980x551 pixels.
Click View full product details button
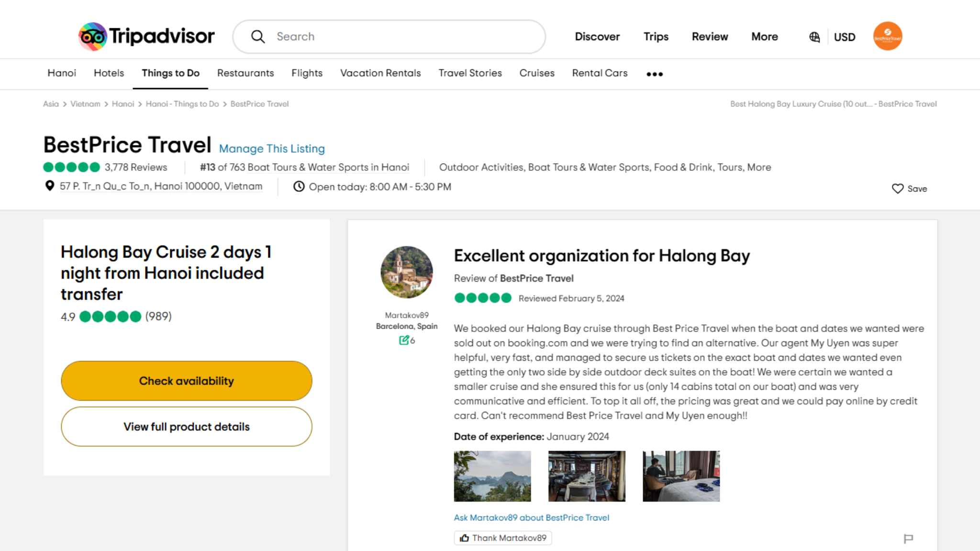(x=187, y=427)
